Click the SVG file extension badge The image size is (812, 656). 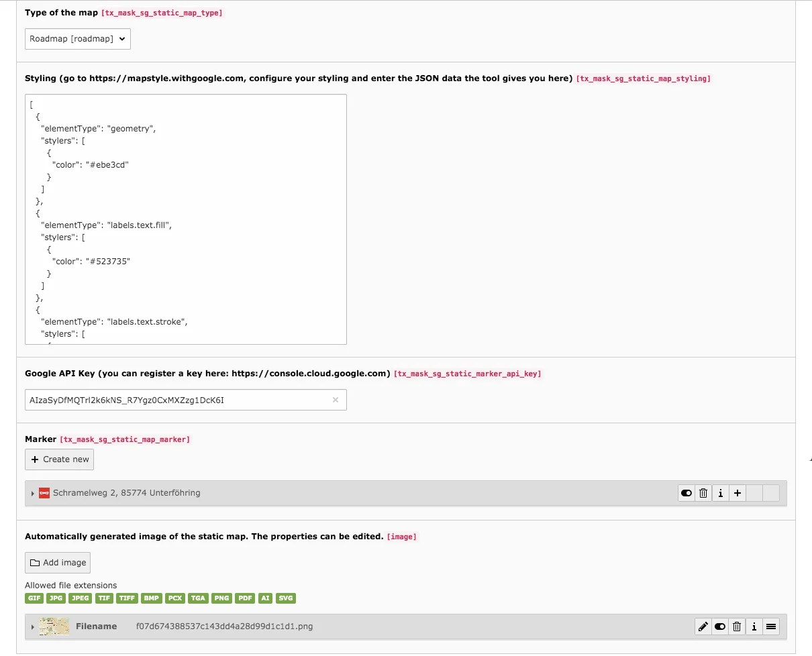286,598
